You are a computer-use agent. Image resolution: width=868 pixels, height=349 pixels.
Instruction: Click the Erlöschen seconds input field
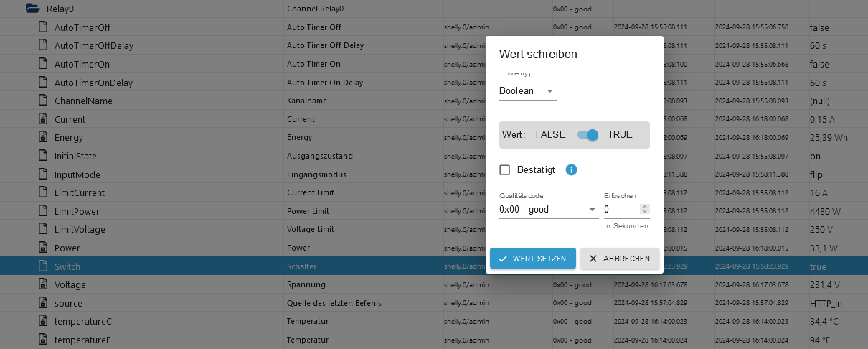pyautogui.click(x=621, y=210)
